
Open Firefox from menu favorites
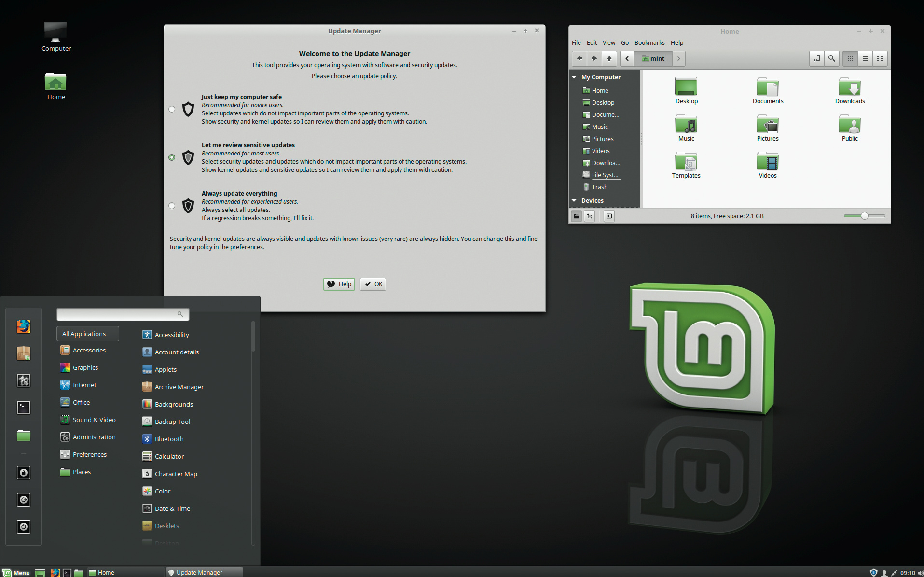(24, 326)
